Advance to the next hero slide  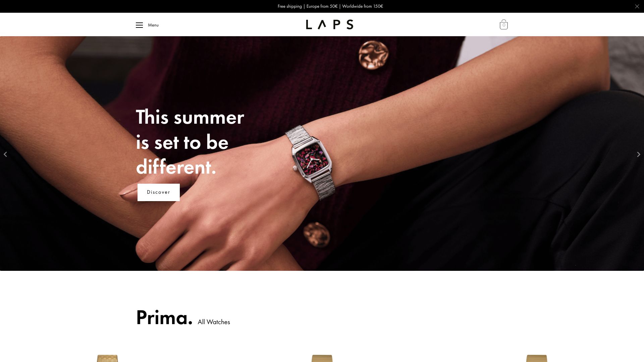pos(638,154)
